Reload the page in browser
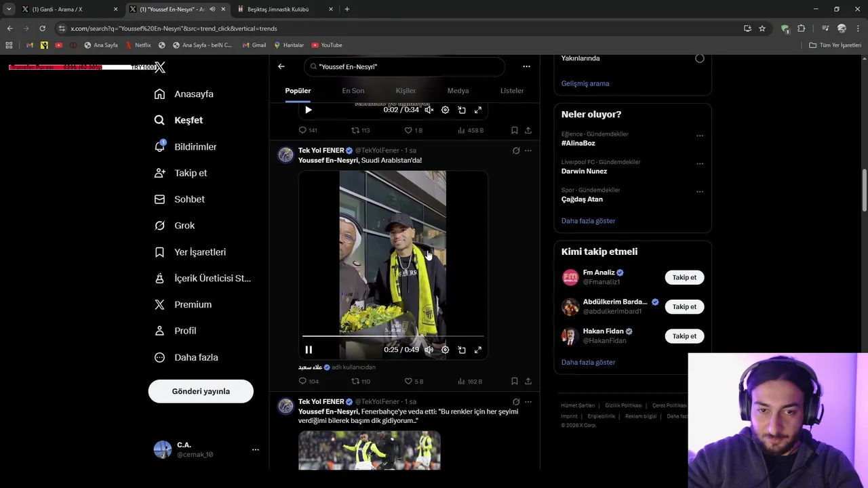 42,28
